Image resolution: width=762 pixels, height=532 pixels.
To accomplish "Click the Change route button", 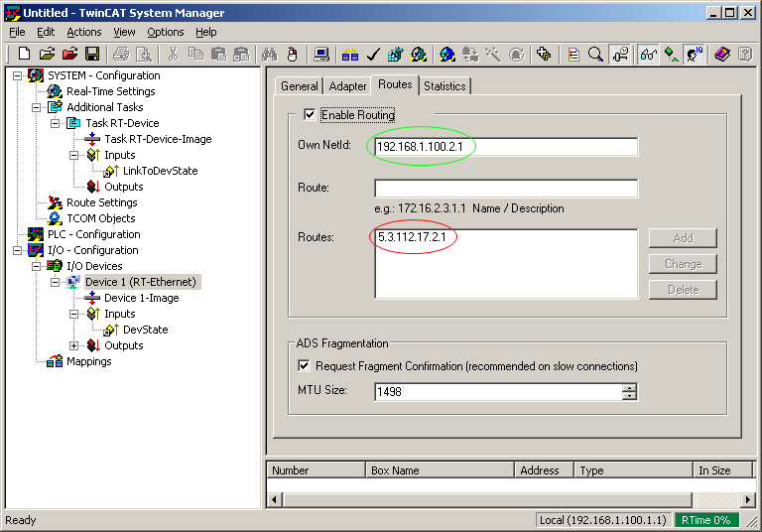I will 683,264.
